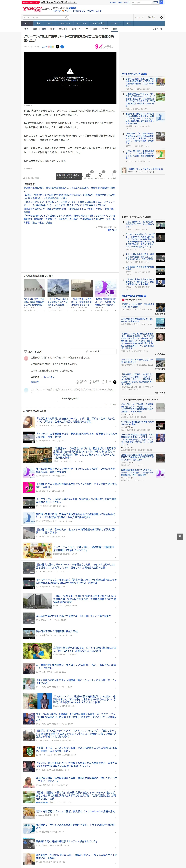Share article on Facebook below the headline
The image size is (186, 868).
(62, 47)
